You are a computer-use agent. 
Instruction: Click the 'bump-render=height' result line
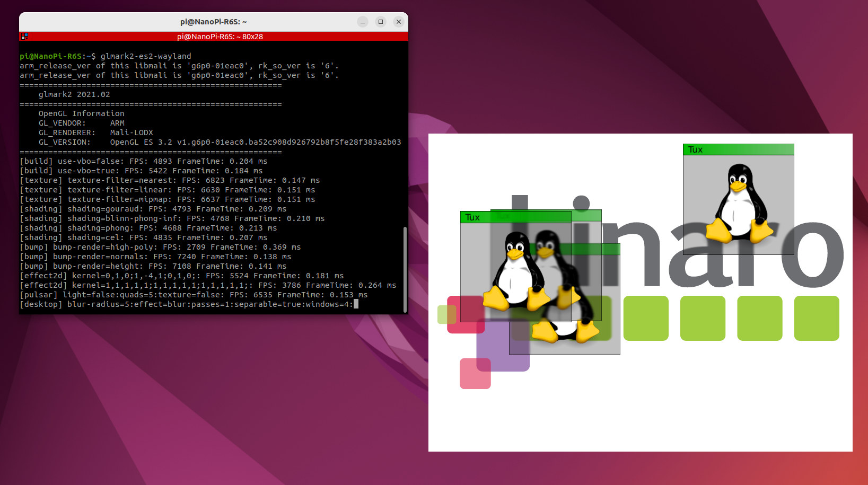tap(153, 266)
